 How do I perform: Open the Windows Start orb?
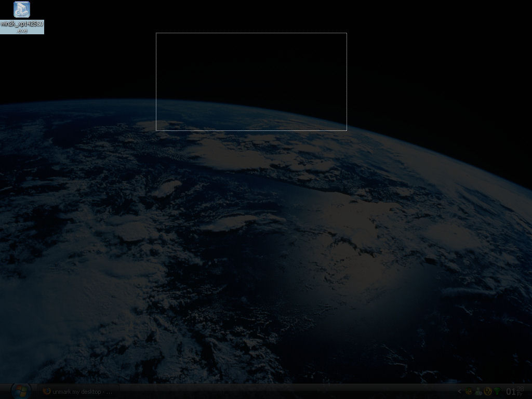[21, 391]
